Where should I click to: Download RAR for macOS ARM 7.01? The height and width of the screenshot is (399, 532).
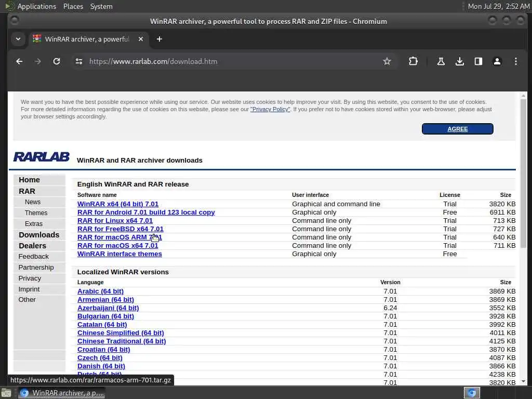[119, 237]
